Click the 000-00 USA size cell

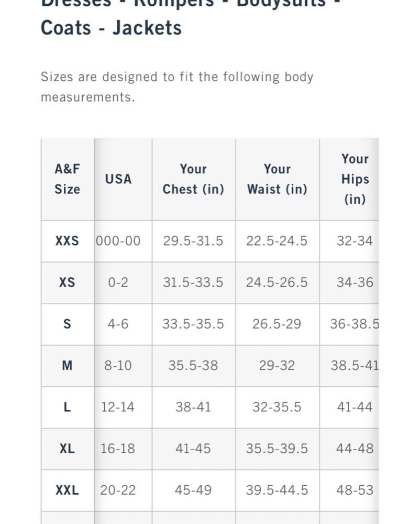tap(118, 241)
